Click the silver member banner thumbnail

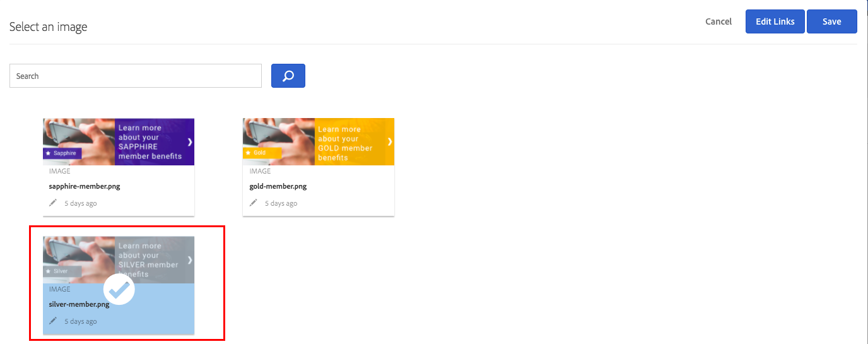tap(119, 259)
